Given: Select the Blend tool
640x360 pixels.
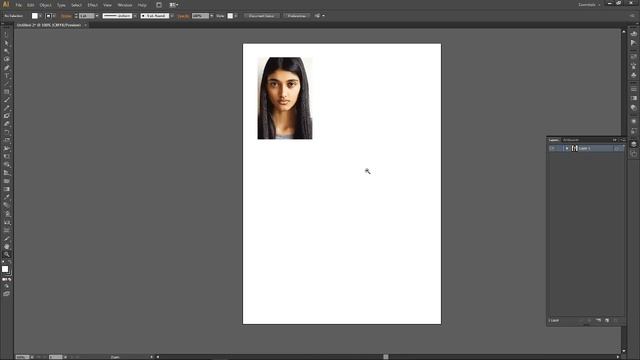Looking at the screenshot, I should (x=7, y=205).
